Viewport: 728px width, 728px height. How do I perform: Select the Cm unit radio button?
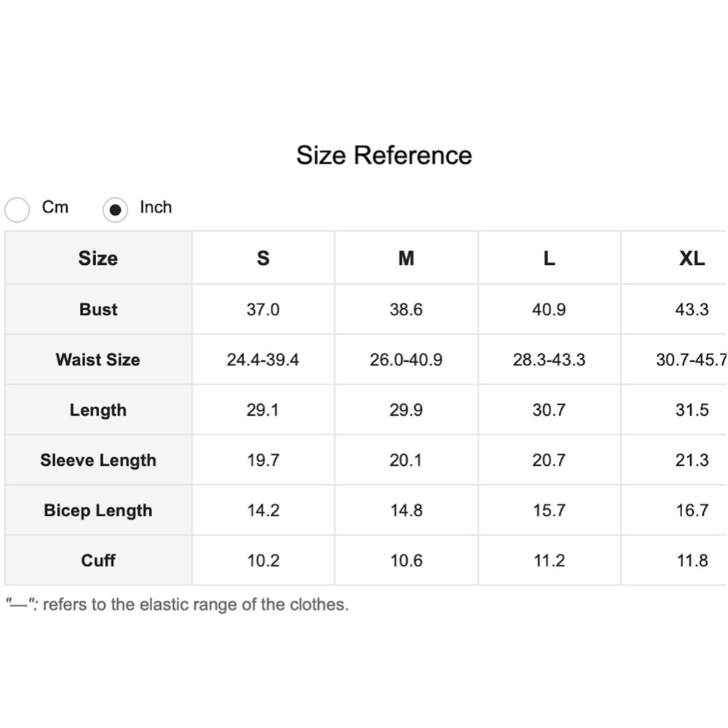pyautogui.click(x=17, y=210)
